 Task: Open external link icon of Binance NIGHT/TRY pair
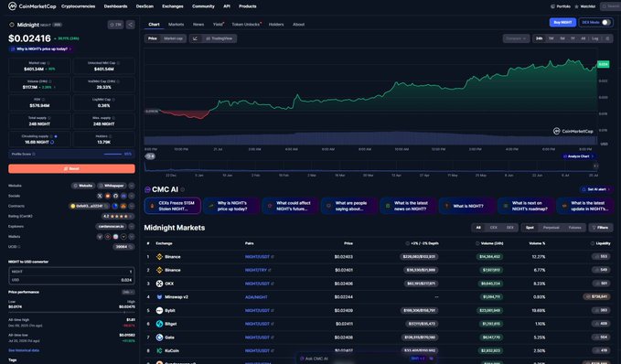click(x=270, y=270)
